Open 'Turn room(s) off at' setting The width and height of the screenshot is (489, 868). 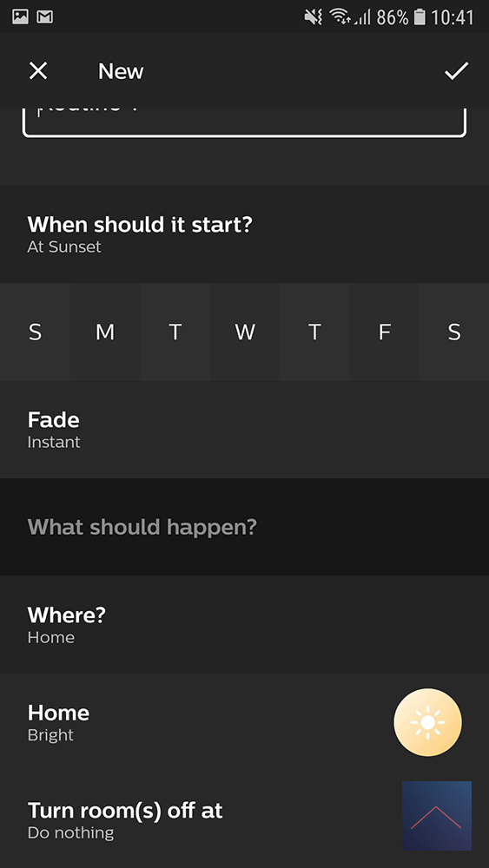coord(244,819)
